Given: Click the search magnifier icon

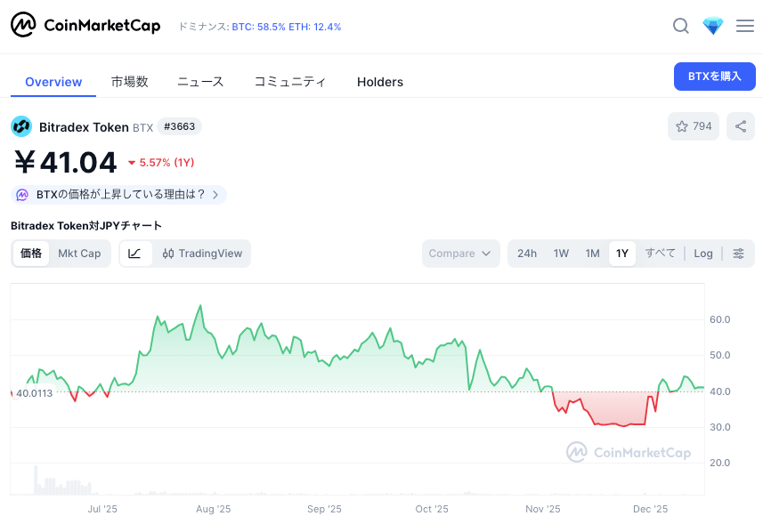Looking at the screenshot, I should tap(681, 27).
